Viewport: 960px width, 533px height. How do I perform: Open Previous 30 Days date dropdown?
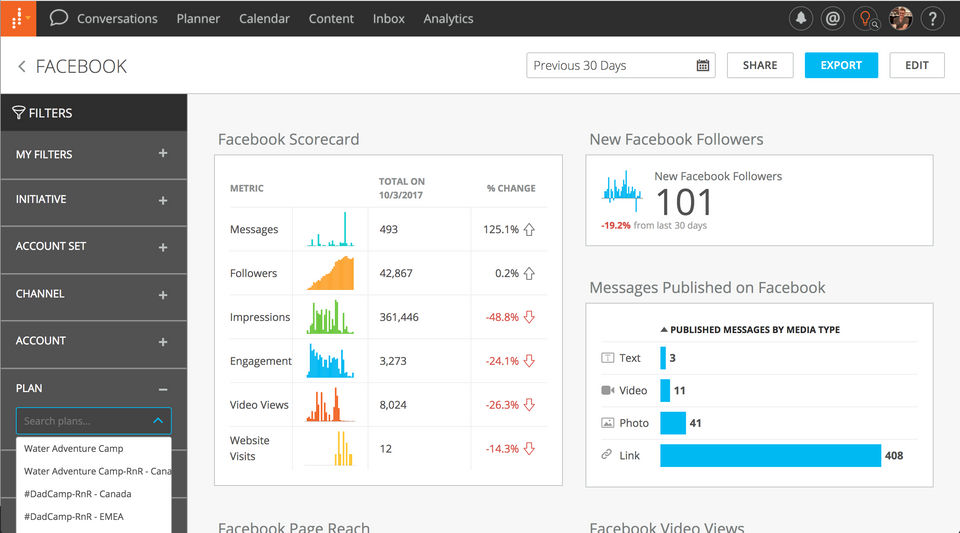[620, 65]
